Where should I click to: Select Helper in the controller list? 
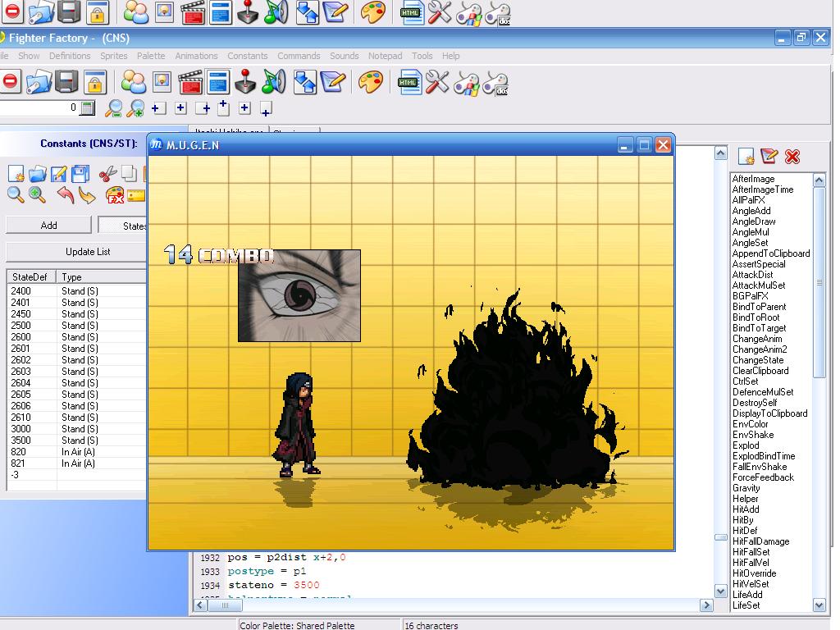pos(745,498)
